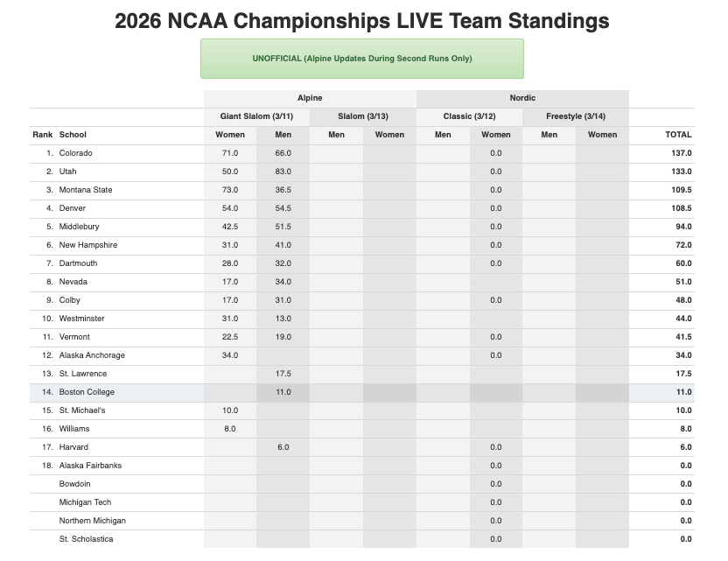Viewport: 728px width, 561px height.
Task: Click the Nordic column group header
Action: pos(522,98)
